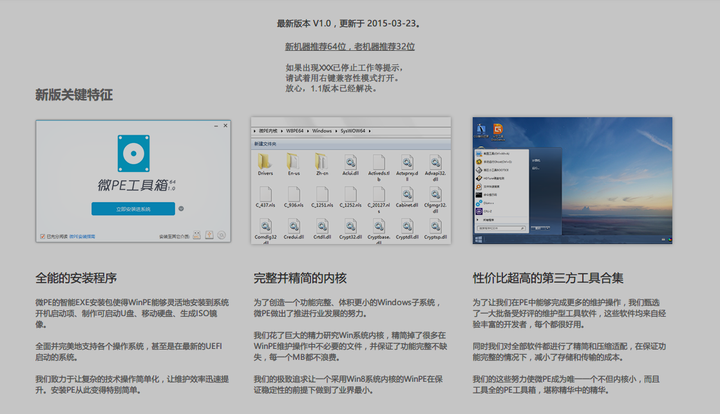Open the blue 微PE installation guide link
This screenshot has height=414, width=720.
[x=82, y=236]
